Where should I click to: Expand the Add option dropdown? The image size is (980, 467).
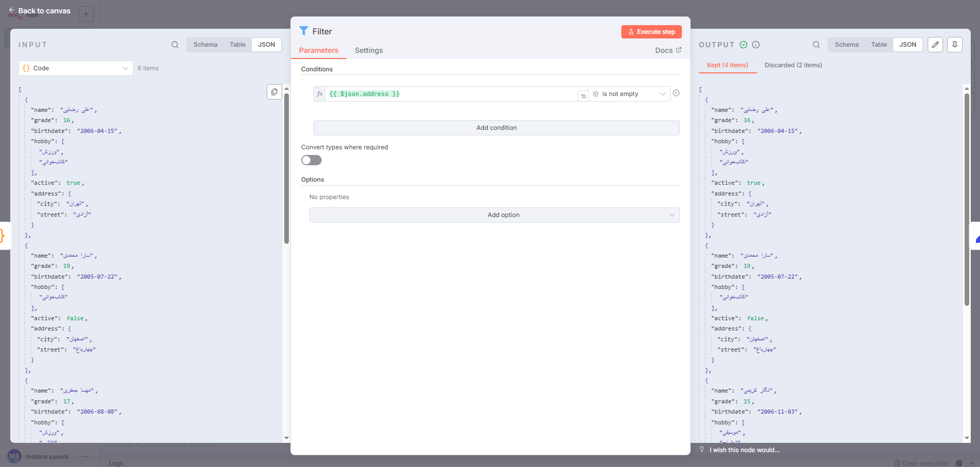click(x=494, y=215)
